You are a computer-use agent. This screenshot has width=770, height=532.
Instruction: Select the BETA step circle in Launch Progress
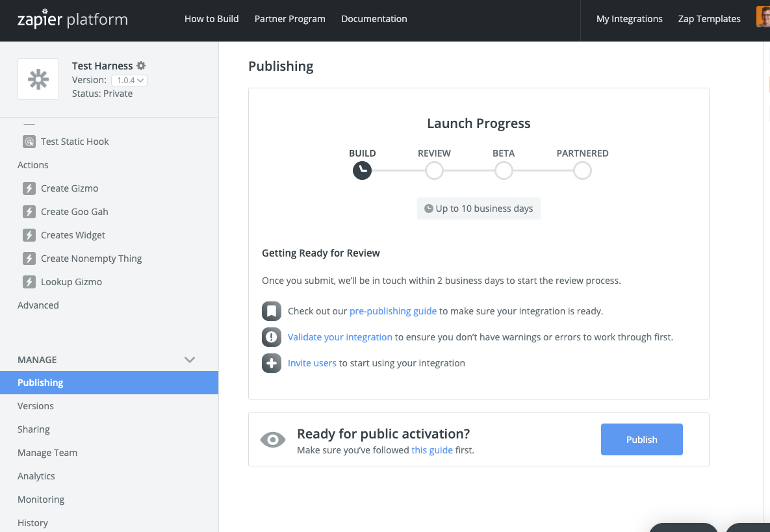click(x=504, y=171)
